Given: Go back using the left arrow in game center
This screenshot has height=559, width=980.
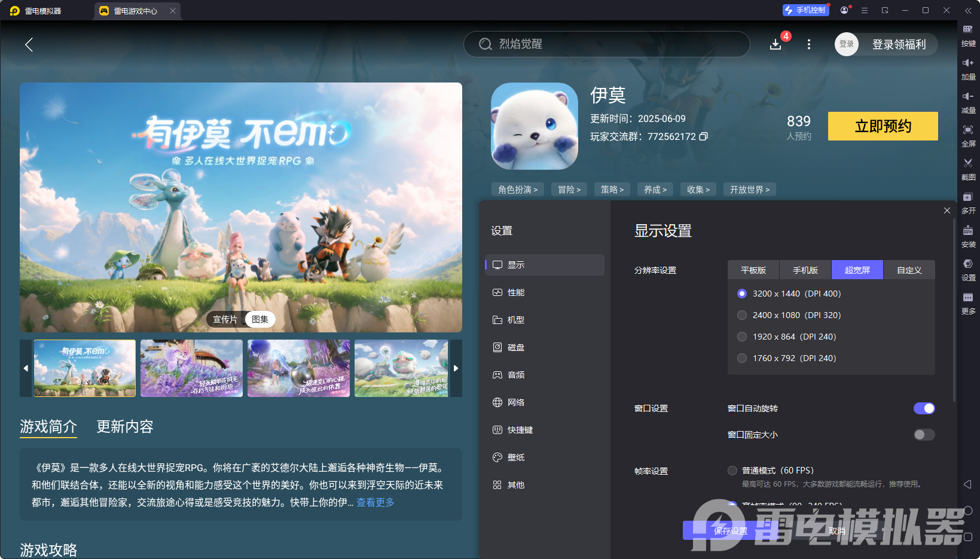Looking at the screenshot, I should (x=29, y=44).
